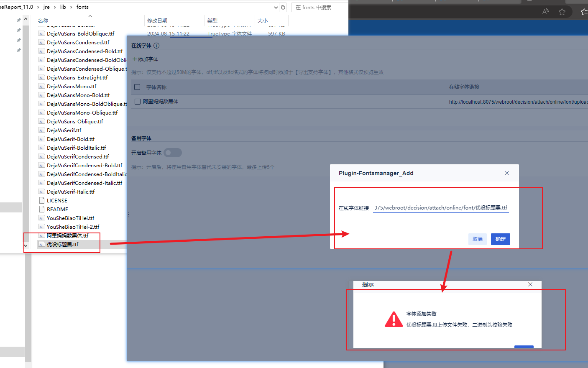Click 取消 in the add font dialog

478,239
